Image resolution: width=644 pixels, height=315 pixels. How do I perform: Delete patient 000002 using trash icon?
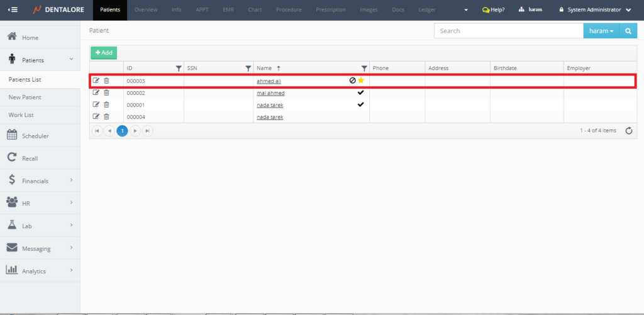pos(106,92)
